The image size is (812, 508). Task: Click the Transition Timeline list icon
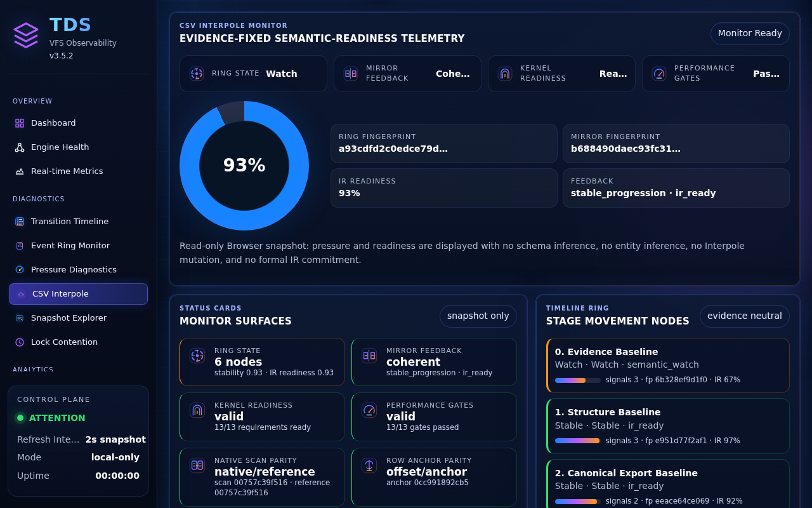click(x=20, y=222)
